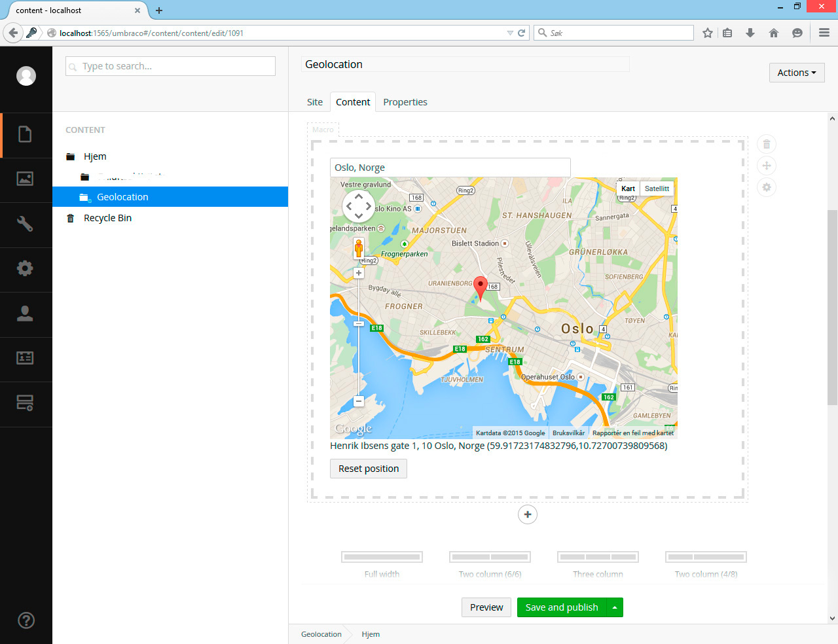Zoom out on the map

coord(359,401)
